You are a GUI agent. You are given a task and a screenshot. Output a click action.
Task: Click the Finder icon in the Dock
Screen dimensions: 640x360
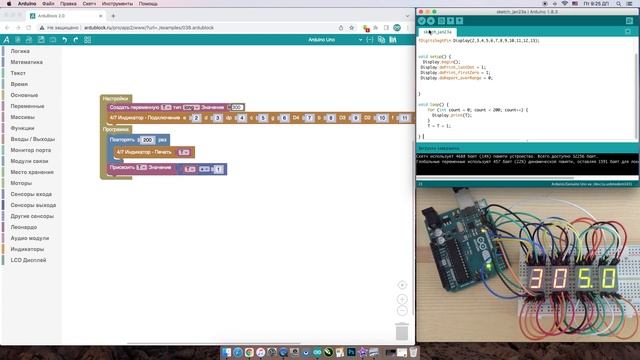click(226, 352)
